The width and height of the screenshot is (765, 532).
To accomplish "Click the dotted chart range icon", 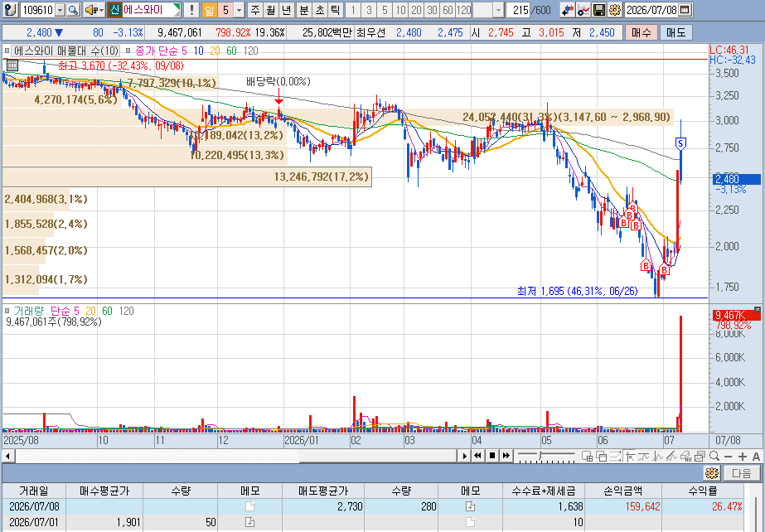I will [616, 457].
